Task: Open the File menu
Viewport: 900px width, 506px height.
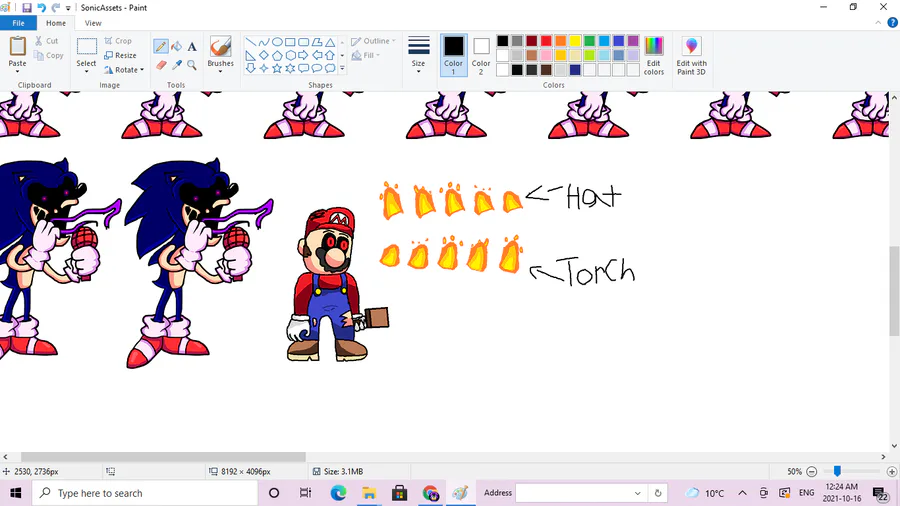Action: tap(18, 23)
